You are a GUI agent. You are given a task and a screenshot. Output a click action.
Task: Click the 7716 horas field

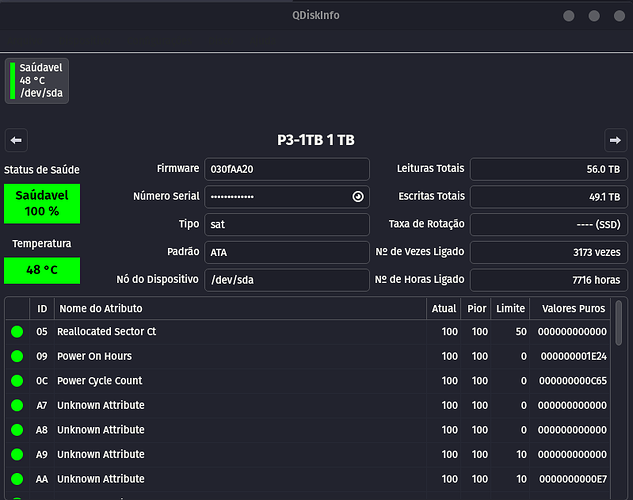[549, 280]
